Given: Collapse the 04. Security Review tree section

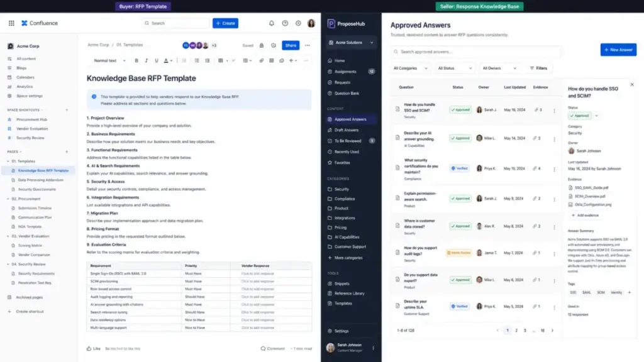Looking at the screenshot, I should coord(8,265).
